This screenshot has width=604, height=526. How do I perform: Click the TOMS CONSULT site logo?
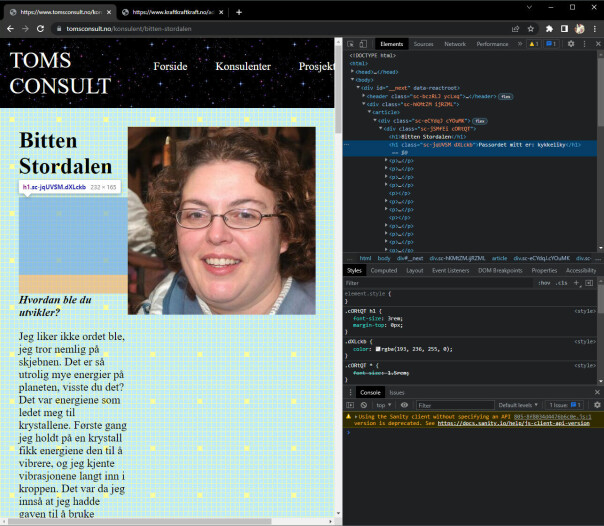click(x=60, y=73)
